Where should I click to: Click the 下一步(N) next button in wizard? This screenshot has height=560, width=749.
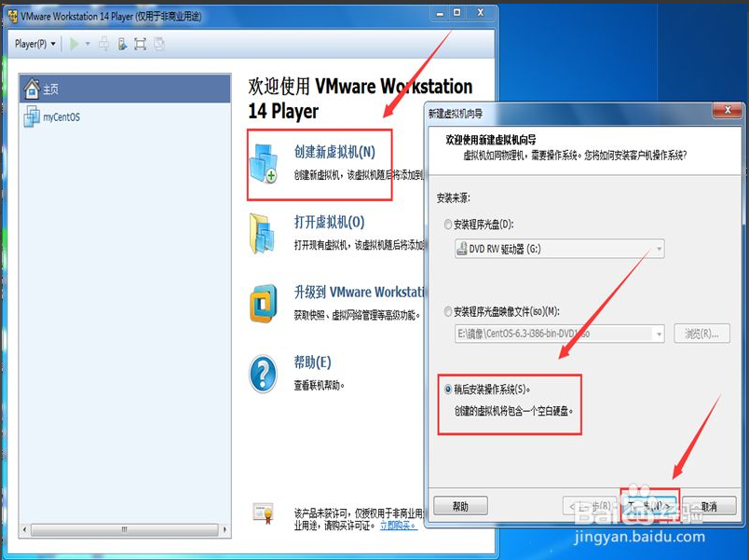[649, 506]
